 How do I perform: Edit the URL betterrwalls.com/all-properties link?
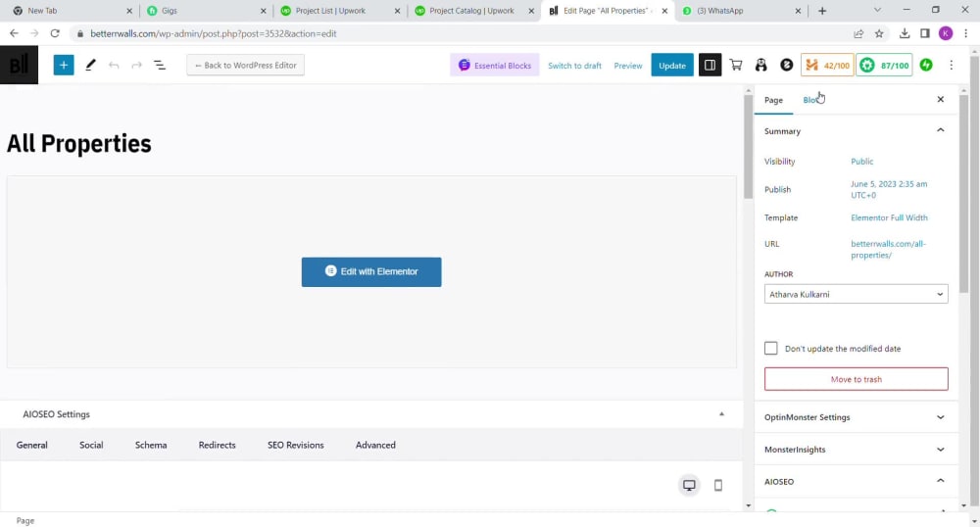(x=888, y=249)
